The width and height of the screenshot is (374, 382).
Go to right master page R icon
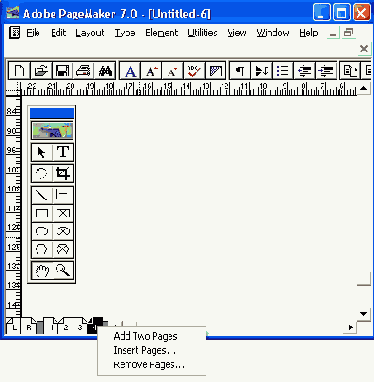[29, 327]
